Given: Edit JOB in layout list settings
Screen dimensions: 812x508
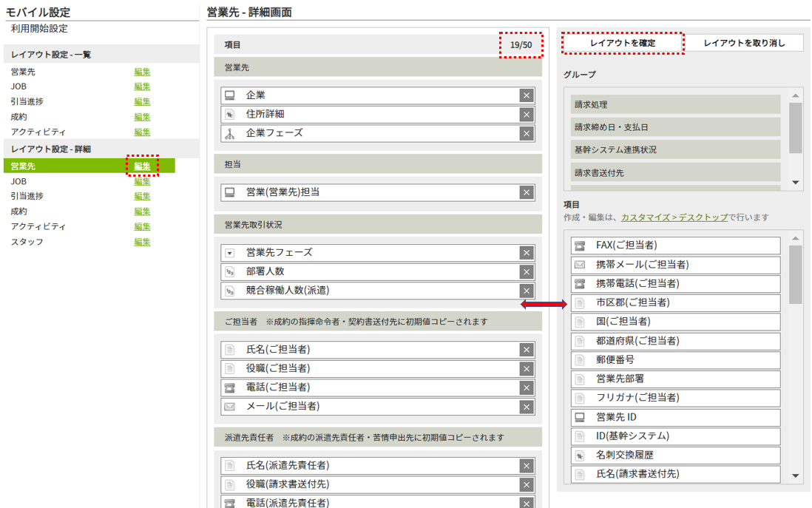Looking at the screenshot, I should (x=142, y=87).
